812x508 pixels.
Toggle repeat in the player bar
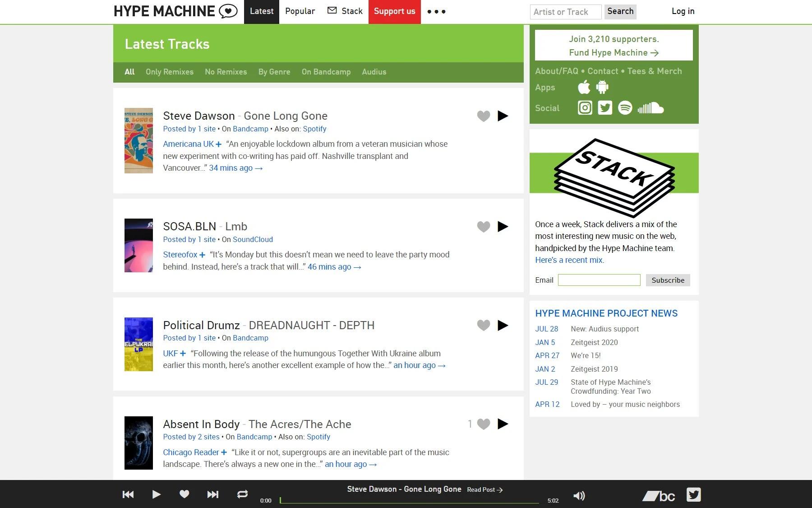click(242, 494)
